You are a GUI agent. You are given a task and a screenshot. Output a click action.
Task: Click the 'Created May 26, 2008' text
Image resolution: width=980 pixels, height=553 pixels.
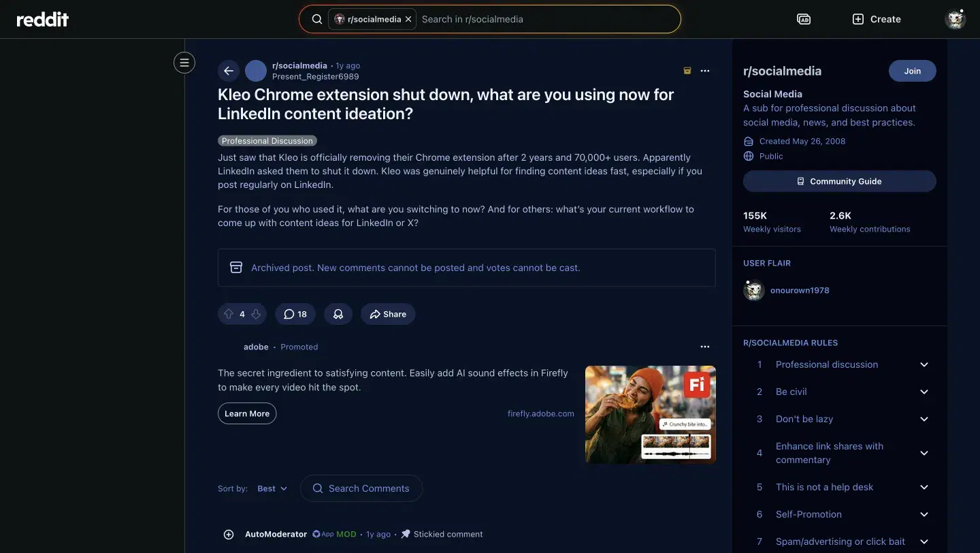[802, 141]
